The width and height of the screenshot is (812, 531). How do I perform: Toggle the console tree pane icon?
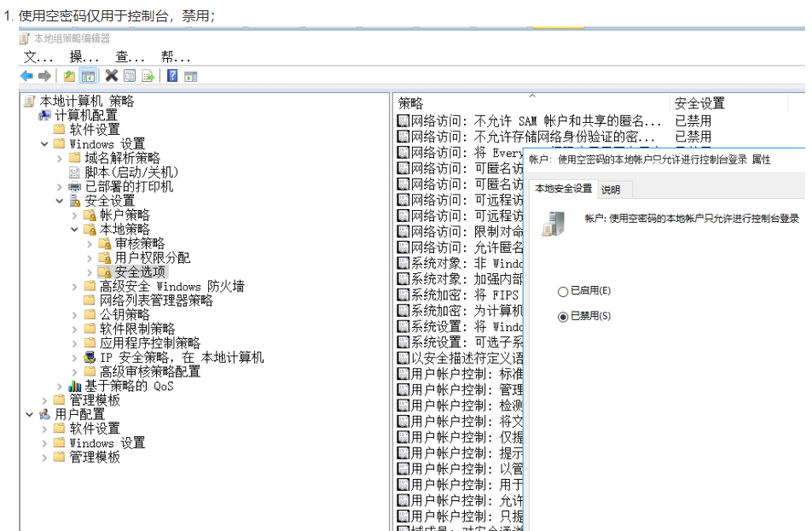pyautogui.click(x=88, y=75)
